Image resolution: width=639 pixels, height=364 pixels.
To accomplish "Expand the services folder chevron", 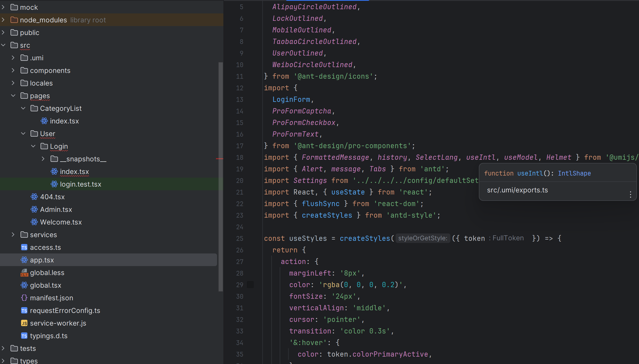I will tap(13, 235).
